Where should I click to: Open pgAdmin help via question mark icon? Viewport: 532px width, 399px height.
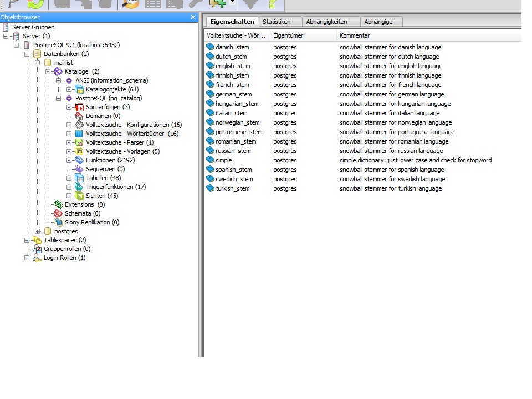point(271,6)
